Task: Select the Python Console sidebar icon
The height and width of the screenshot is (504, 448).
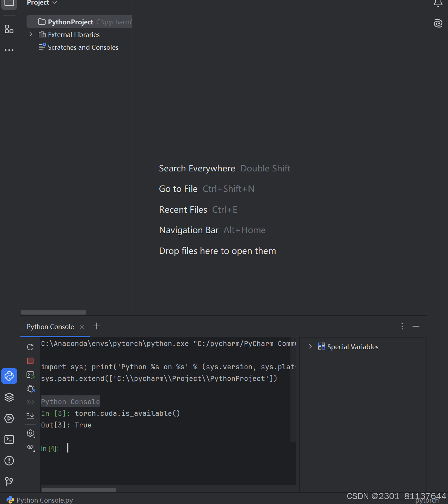Action: click(9, 376)
